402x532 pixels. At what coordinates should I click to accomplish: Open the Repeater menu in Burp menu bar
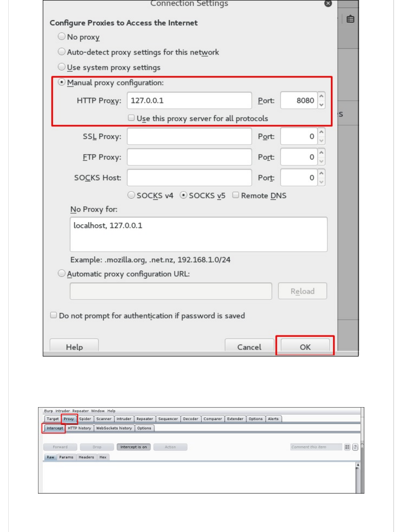point(80,411)
